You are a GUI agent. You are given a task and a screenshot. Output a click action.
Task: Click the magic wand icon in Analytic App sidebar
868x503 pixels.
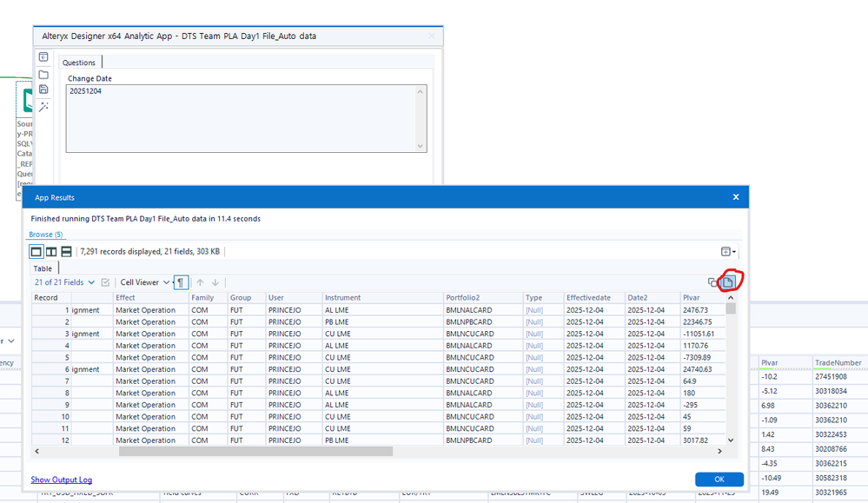(x=43, y=107)
